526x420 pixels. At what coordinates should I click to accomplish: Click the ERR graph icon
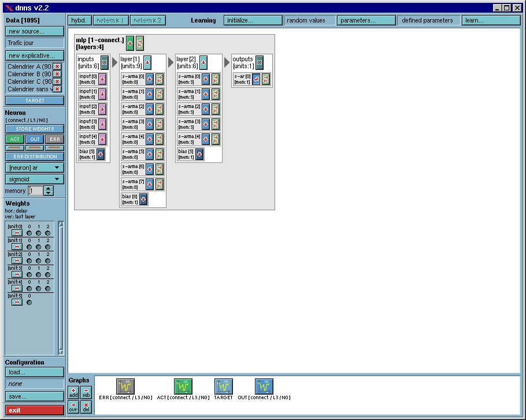coord(125,386)
